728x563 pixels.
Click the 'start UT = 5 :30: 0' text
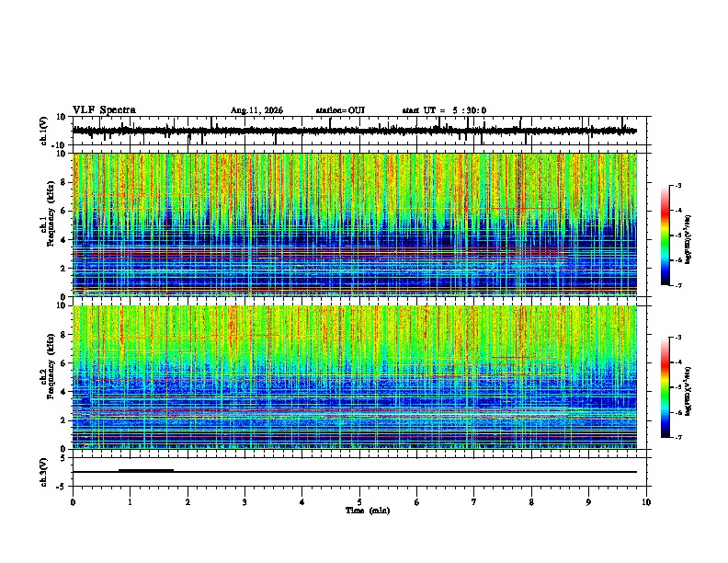click(x=444, y=110)
